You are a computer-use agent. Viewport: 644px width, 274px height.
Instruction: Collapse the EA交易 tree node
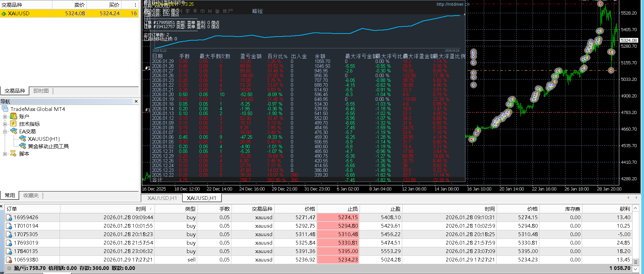coord(5,132)
